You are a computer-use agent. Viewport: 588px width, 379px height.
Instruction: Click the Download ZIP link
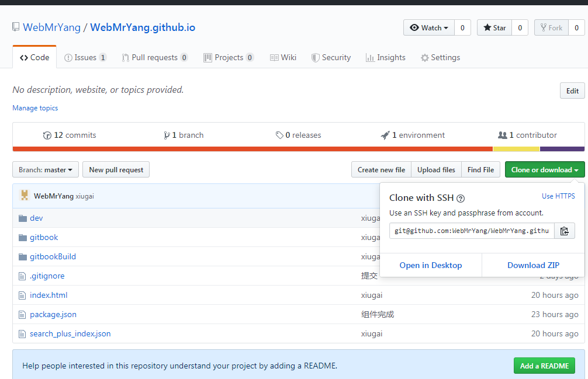click(x=533, y=265)
